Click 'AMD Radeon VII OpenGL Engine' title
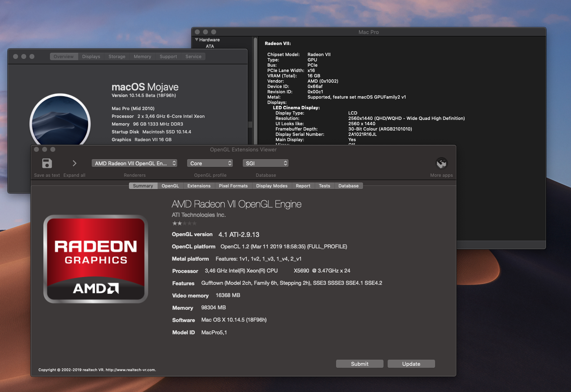 pyautogui.click(x=237, y=204)
